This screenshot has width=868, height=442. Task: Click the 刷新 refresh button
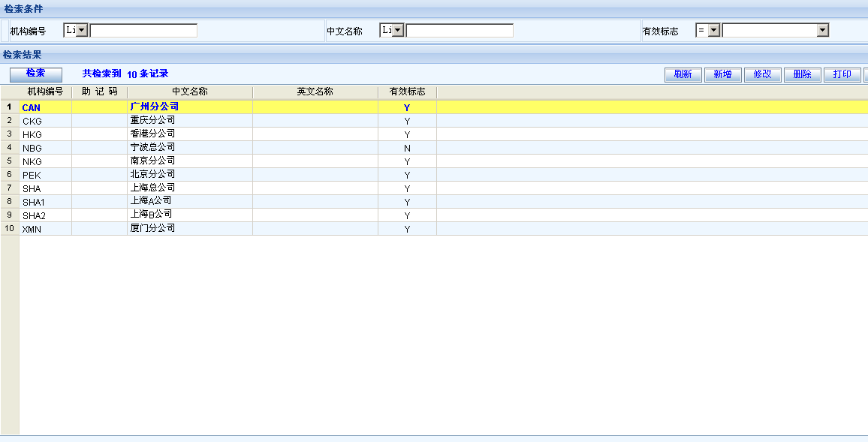click(x=683, y=74)
